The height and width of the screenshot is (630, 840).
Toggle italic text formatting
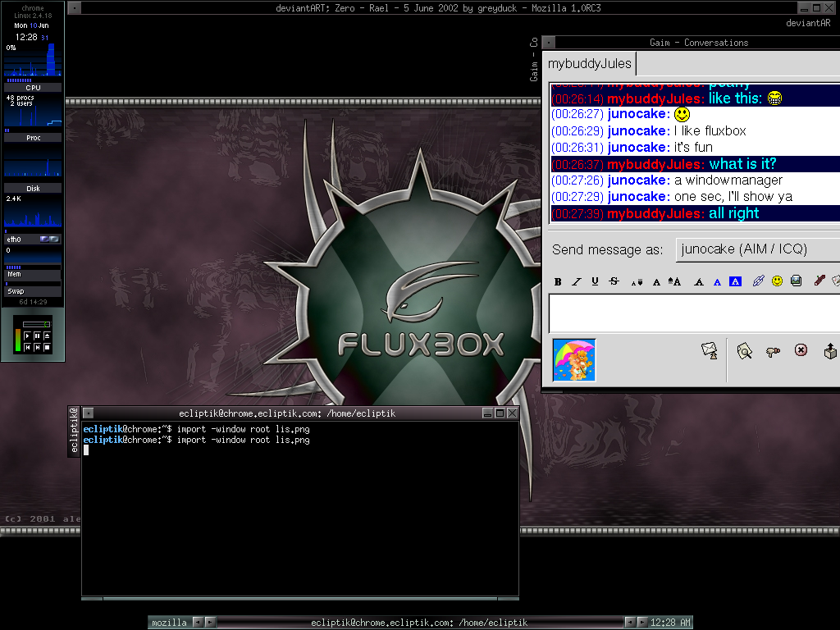coord(577,281)
